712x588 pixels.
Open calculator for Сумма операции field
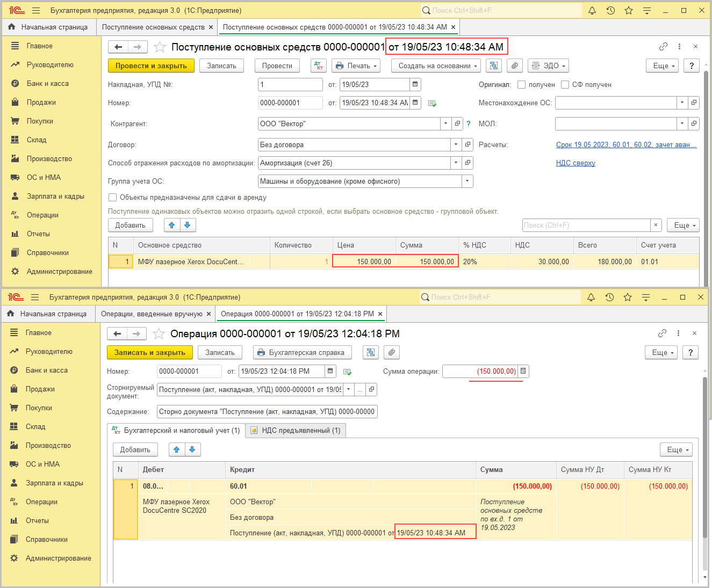(523, 371)
